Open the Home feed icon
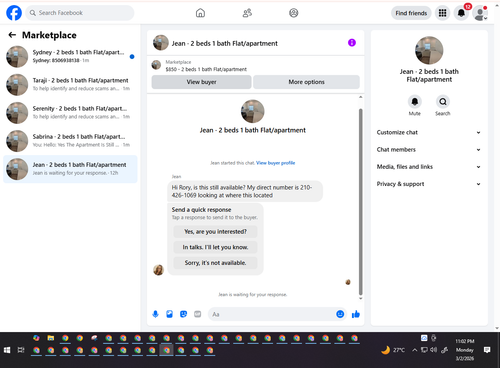The height and width of the screenshot is (368, 500). click(200, 13)
